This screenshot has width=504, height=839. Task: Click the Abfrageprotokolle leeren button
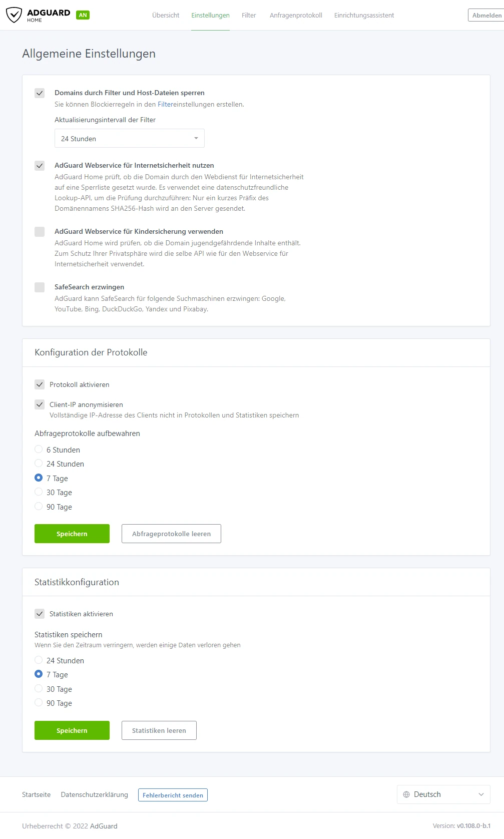171,534
